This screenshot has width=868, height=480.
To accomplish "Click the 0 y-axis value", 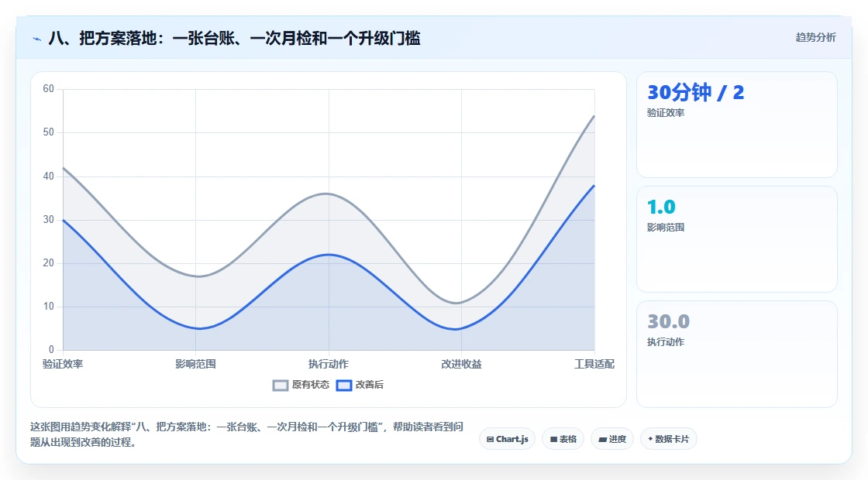I will click(x=51, y=349).
